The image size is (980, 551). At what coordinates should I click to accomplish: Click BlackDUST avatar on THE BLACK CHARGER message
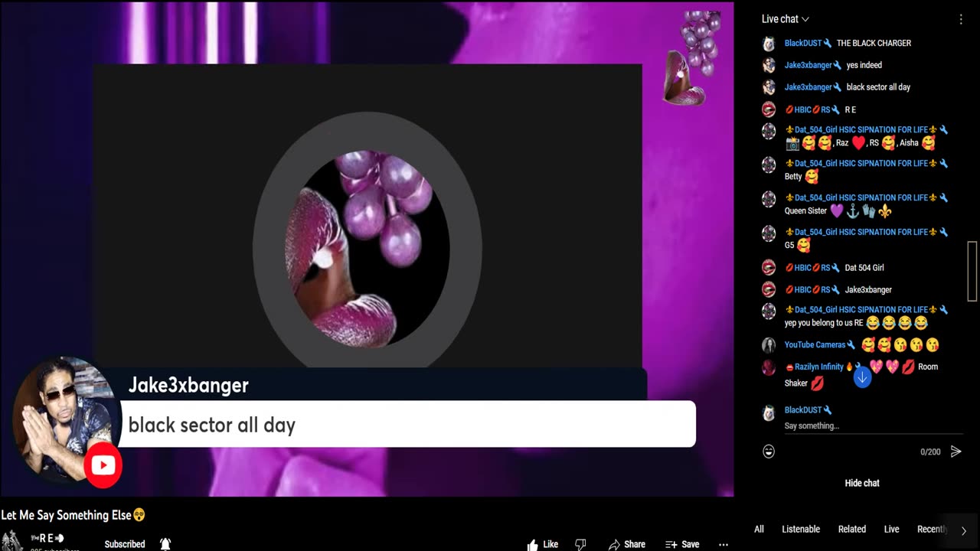pos(769,44)
